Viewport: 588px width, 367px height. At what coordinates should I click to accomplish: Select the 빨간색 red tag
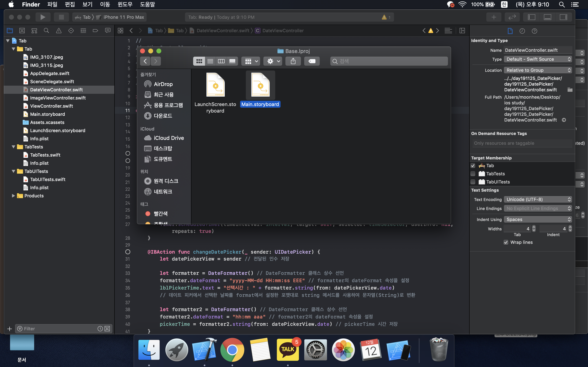pos(160,214)
